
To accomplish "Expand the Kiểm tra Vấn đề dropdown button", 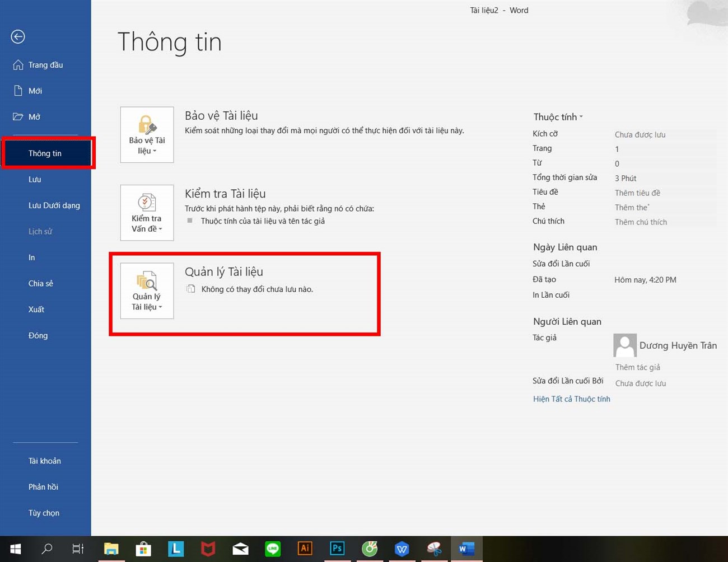I will [147, 213].
